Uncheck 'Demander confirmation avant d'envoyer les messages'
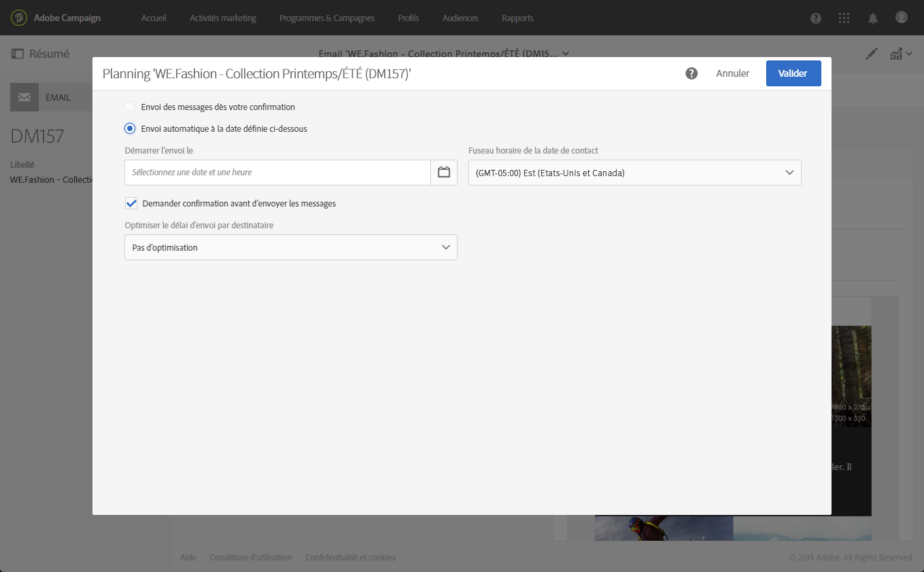924x572 pixels. [x=131, y=203]
